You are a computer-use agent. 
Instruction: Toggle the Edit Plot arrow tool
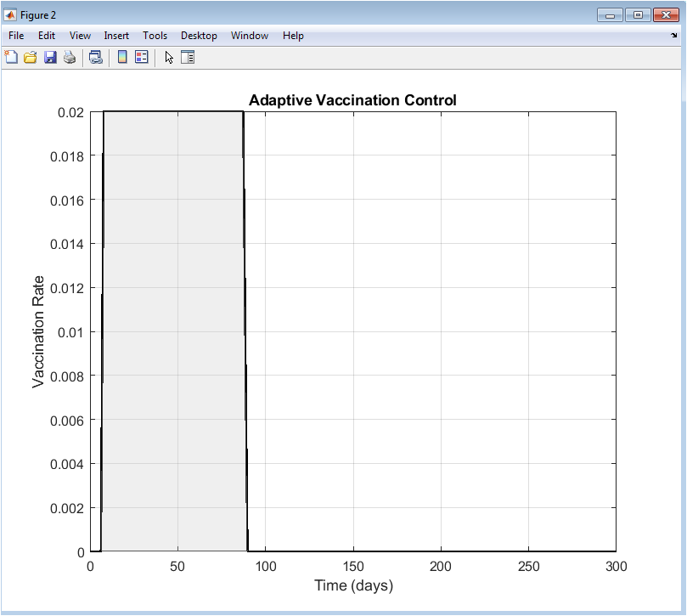tap(169, 58)
